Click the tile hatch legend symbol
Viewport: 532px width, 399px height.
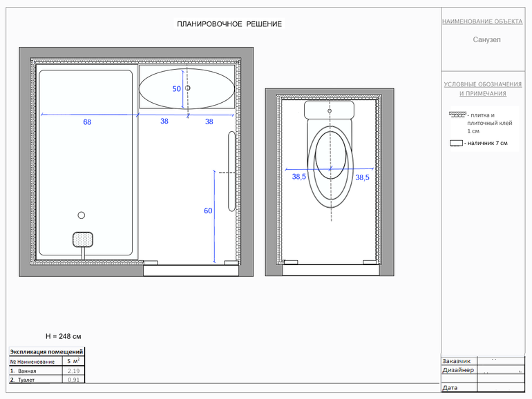457,115
